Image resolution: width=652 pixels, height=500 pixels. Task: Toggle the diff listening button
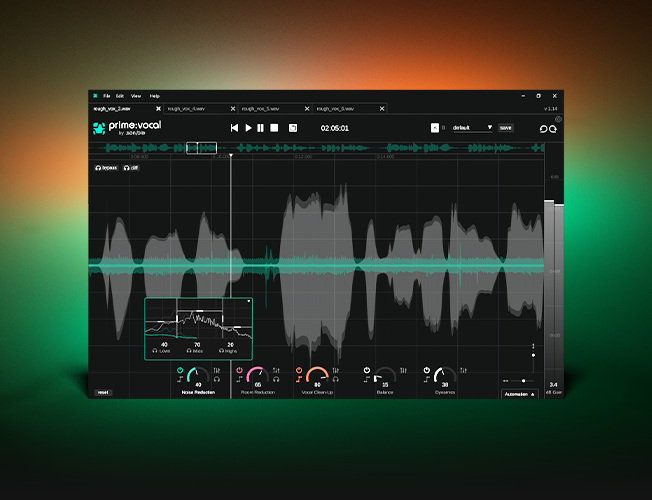(131, 168)
